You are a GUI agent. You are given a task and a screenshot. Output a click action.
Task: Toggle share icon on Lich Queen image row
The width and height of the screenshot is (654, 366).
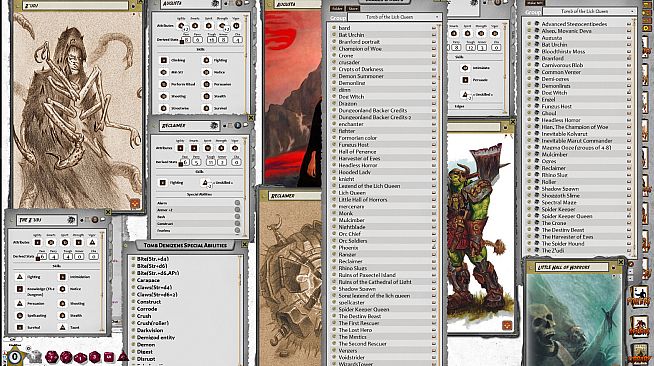point(434,193)
